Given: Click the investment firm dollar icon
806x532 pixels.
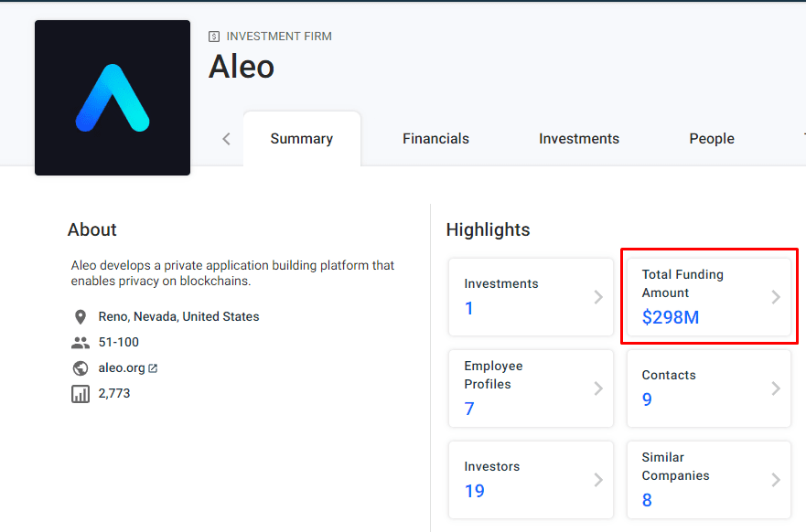Looking at the screenshot, I should 214,37.
